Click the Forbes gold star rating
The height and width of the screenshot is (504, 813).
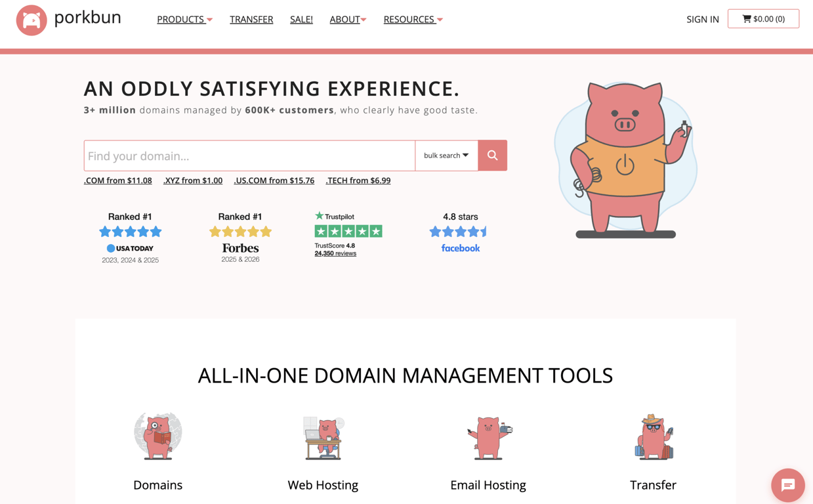[x=240, y=232]
